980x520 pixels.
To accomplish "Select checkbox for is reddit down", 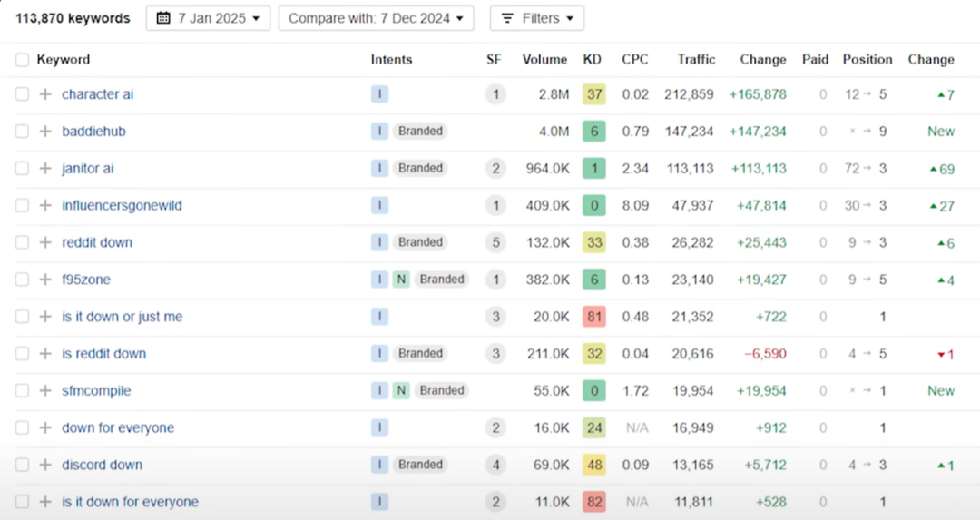I will point(22,354).
